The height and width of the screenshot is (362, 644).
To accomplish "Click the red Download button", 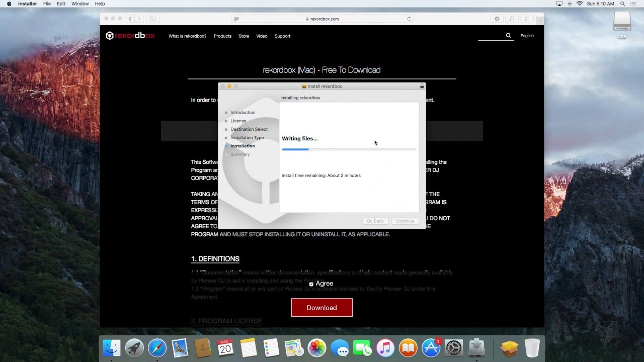I will 322,308.
